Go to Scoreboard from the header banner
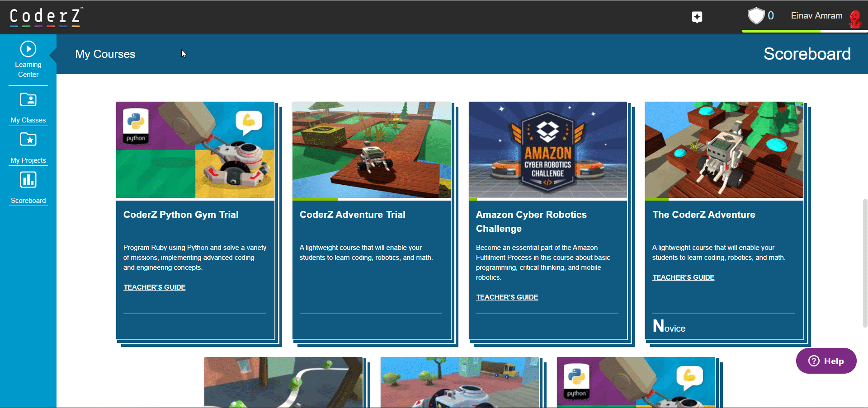This screenshot has width=868, height=408. [807, 54]
